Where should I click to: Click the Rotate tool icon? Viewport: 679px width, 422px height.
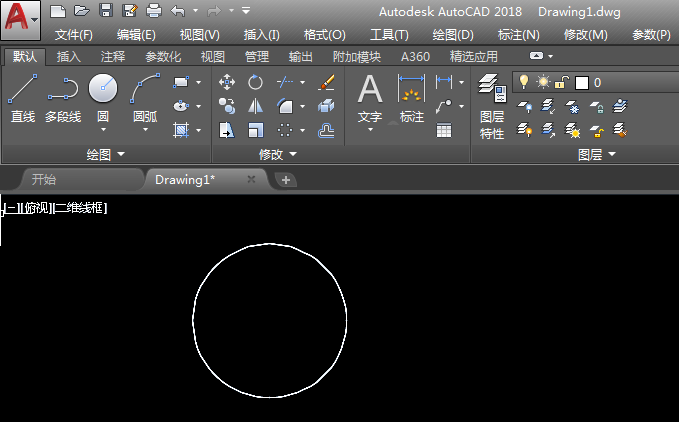255,82
